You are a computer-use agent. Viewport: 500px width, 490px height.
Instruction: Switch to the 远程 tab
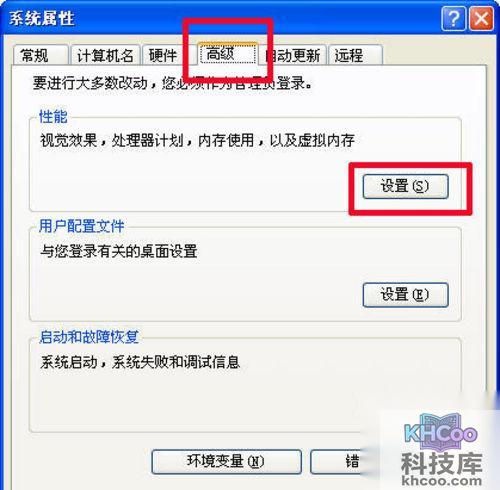(355, 55)
